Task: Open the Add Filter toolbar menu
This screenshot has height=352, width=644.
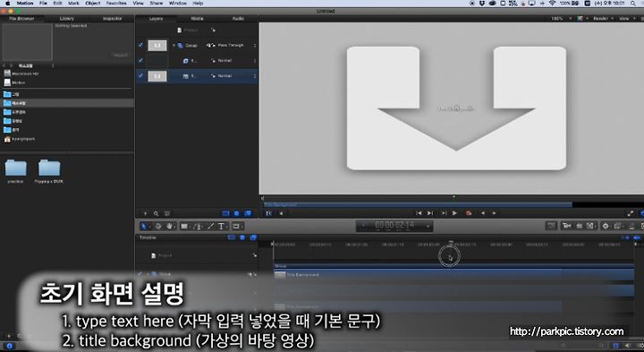Action: (x=618, y=226)
